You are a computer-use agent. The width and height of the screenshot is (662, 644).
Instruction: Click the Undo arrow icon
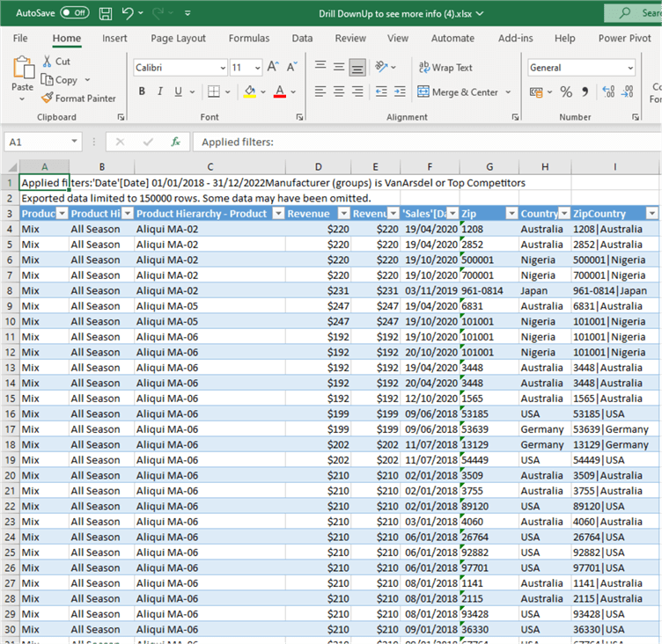coord(128,13)
